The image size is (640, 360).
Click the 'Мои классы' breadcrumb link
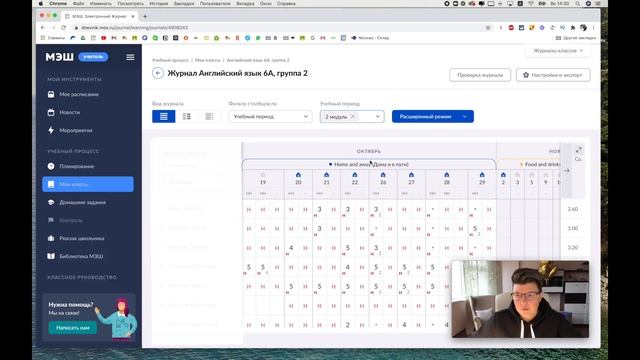click(208, 60)
